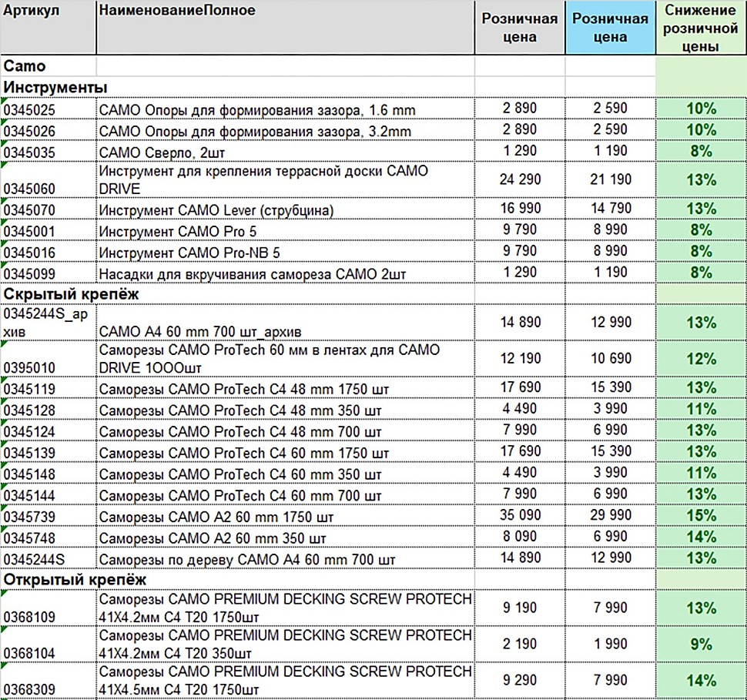The image size is (747, 700).
Task: Click price 29 990 in row 0345739
Action: (x=610, y=516)
